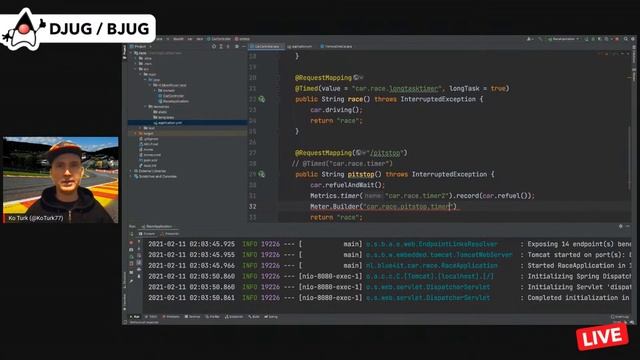Expand External Libraries node
Viewport: 640px width, 360px height.
click(x=131, y=171)
